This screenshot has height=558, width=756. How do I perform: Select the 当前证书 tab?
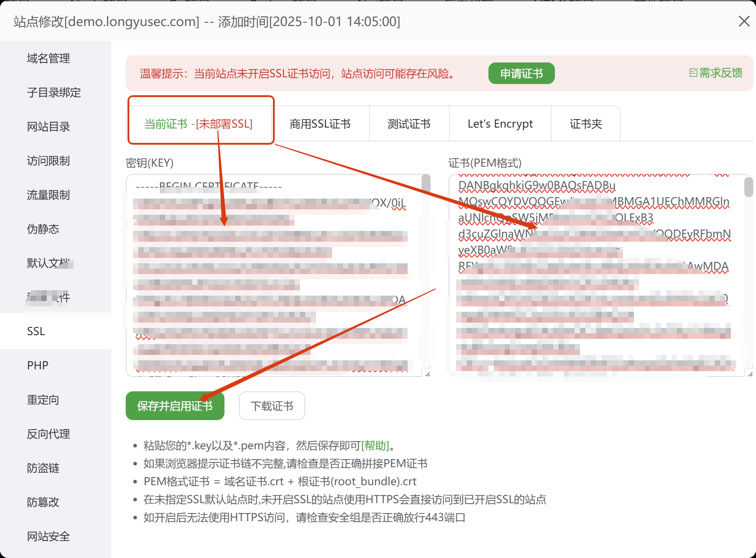(x=198, y=124)
